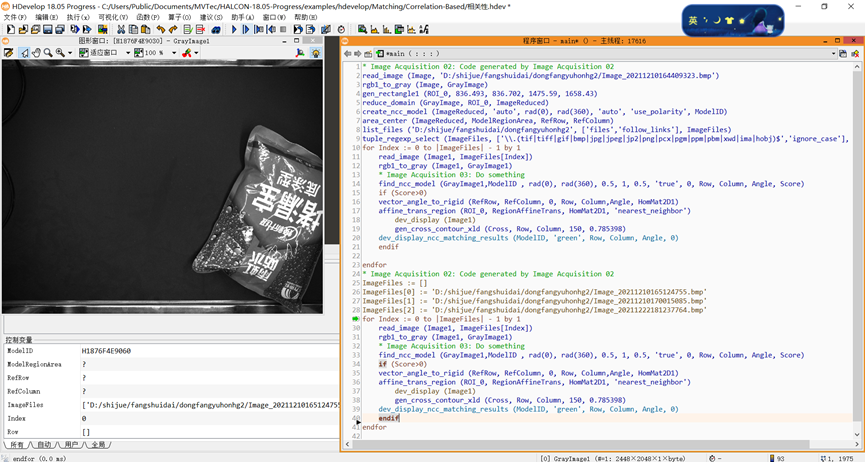This screenshot has height=462, width=865.
Task: Toggle the profiler timer icon
Action: [x=341, y=29]
